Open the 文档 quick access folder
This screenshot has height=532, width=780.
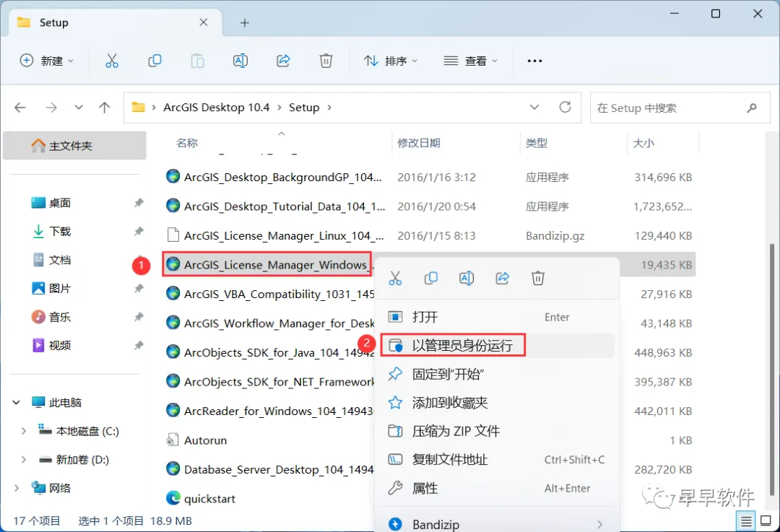(x=60, y=260)
